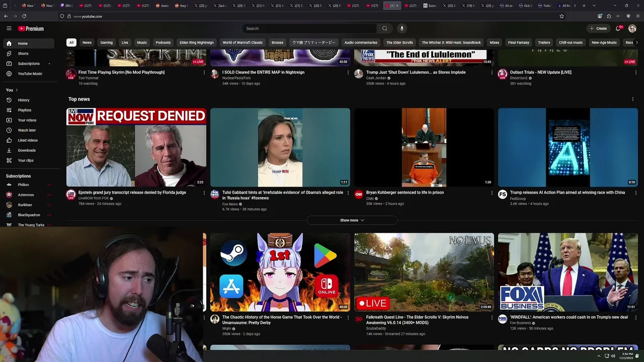Open a new browser tab
Viewport: 644px width, 362px height.
[584, 6]
